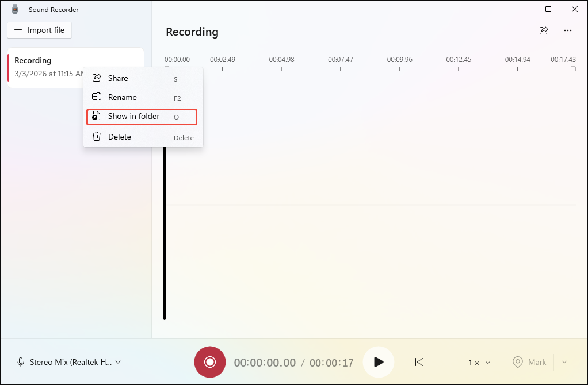The height and width of the screenshot is (385, 588).
Task: Click the 00:07.47 timeline marker
Action: coord(340,59)
